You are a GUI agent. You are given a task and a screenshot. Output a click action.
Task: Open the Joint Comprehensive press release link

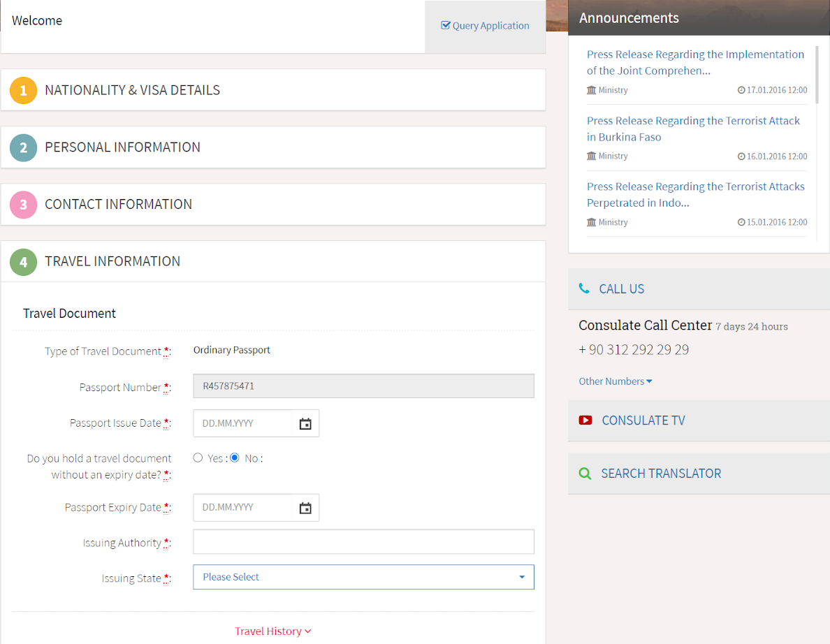point(695,62)
